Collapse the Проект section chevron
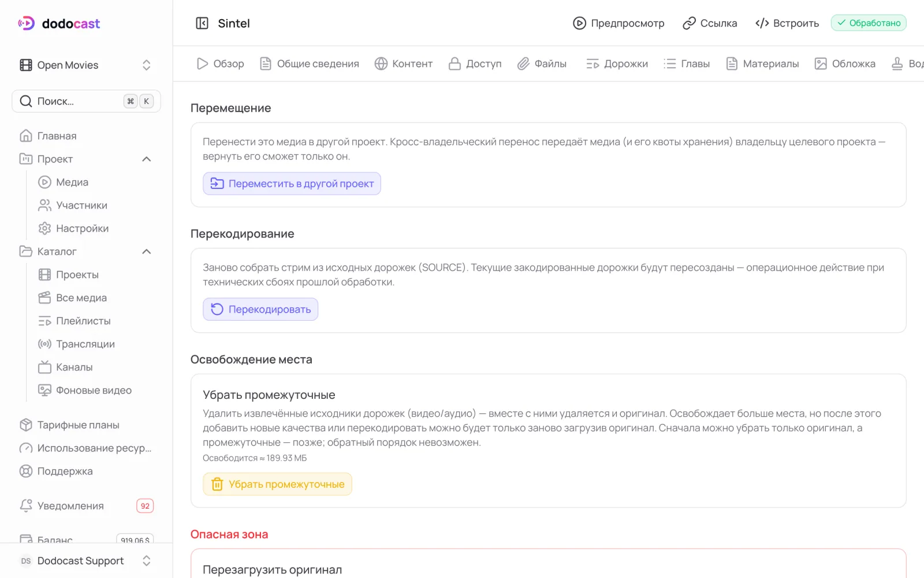 147,159
